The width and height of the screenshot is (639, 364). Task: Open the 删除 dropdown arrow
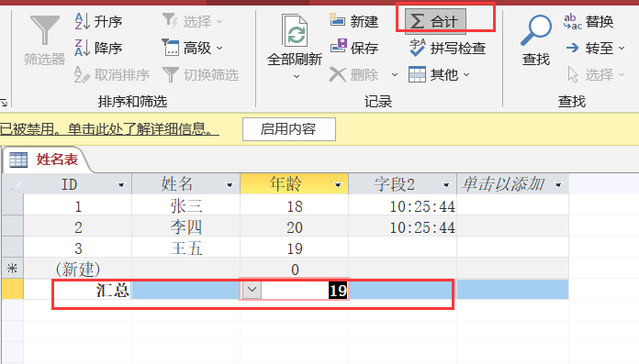click(395, 75)
